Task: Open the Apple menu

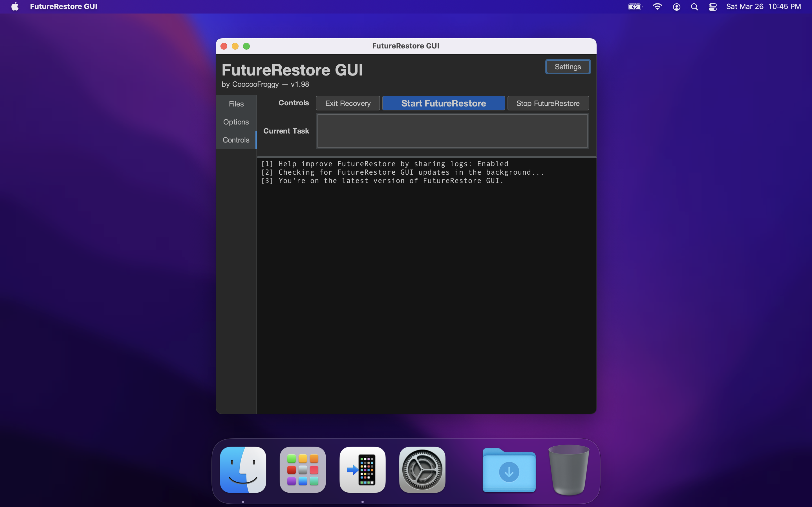Action: click(x=15, y=7)
